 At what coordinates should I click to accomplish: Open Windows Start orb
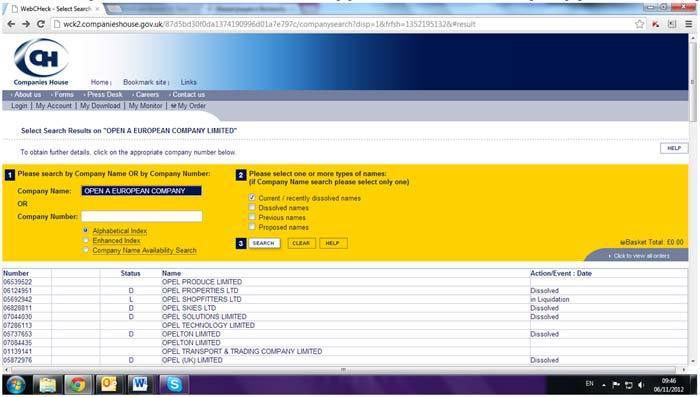pyautogui.click(x=17, y=384)
